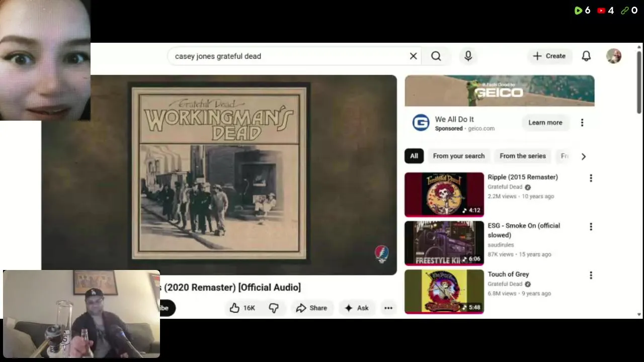Click the magnifier search button
The image size is (644, 362).
[436, 56]
